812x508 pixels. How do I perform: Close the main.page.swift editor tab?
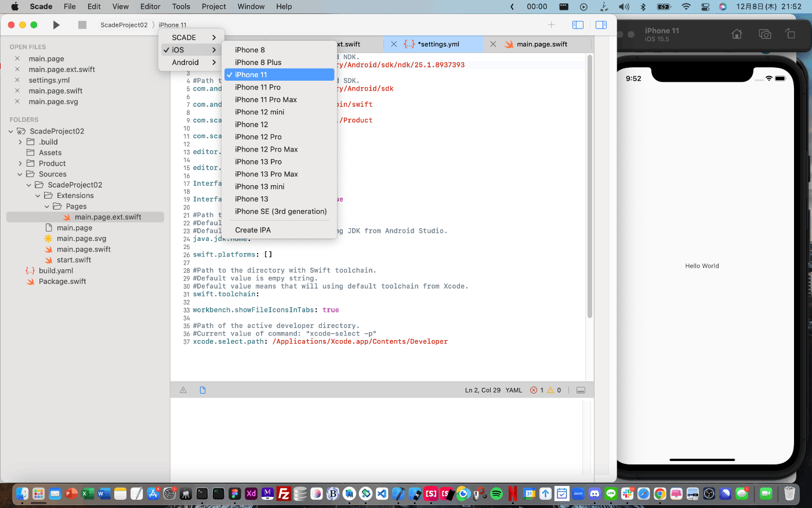(493, 44)
